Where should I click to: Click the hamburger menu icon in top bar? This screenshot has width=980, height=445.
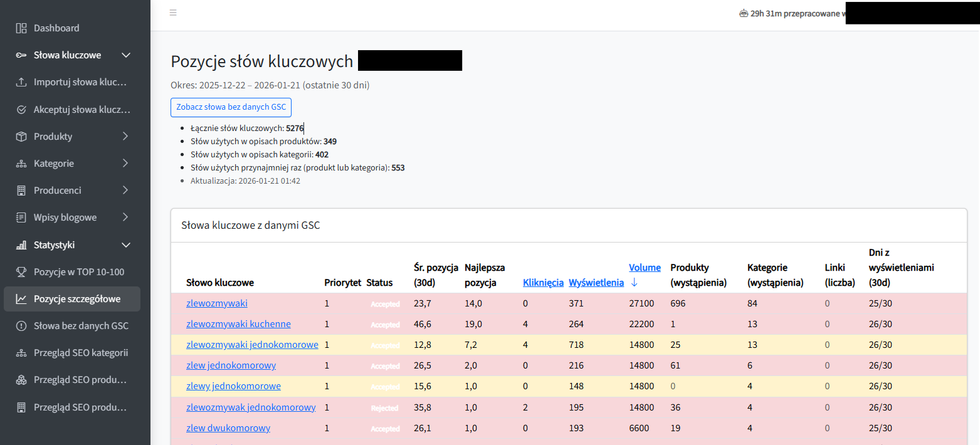[173, 13]
